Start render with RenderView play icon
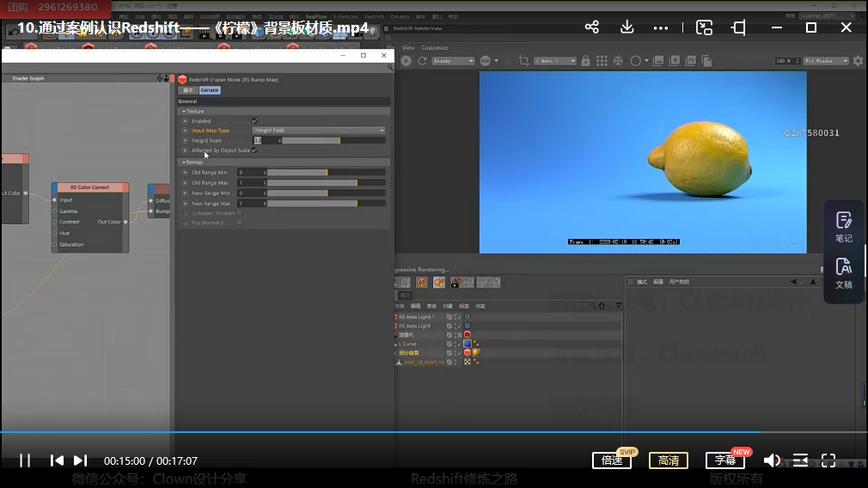The width and height of the screenshot is (868, 488). tap(406, 61)
